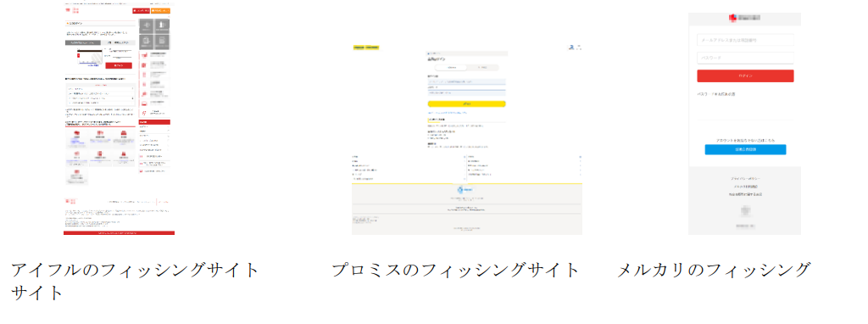Screen dimensions: 868x324
Task: Click the second input field in Promise thumbnail
Action: click(467, 92)
